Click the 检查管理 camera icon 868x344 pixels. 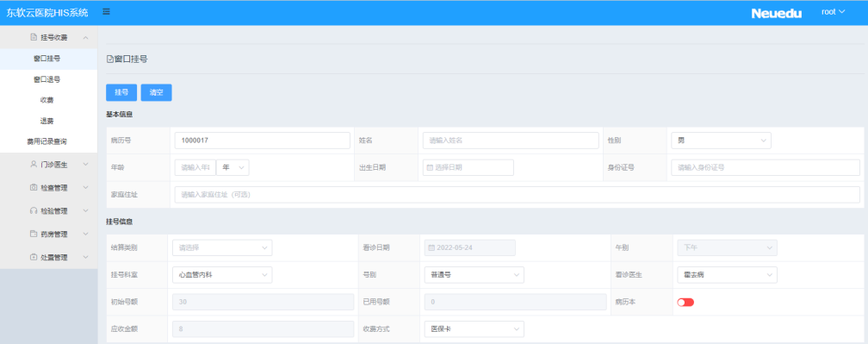pos(34,188)
